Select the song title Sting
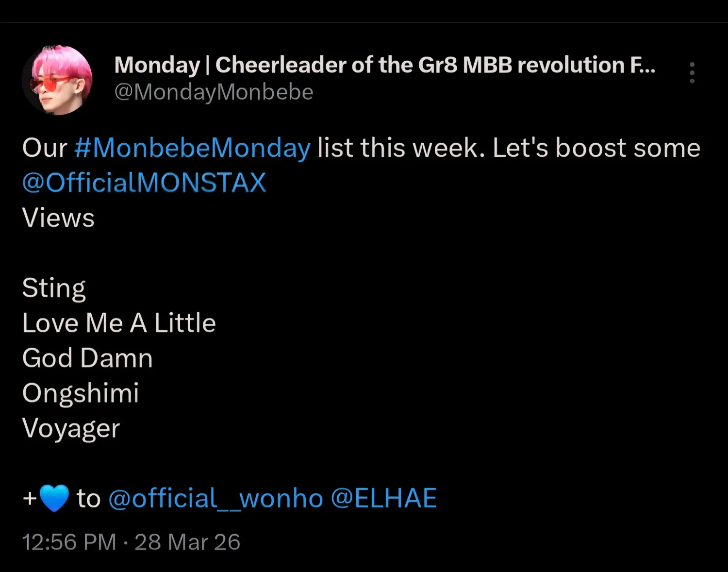 (x=54, y=287)
